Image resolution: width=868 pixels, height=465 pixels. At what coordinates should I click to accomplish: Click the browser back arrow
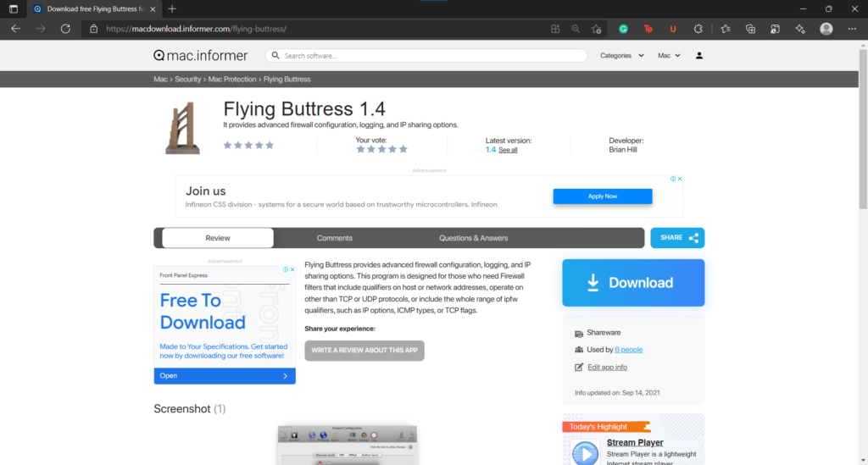click(15, 29)
